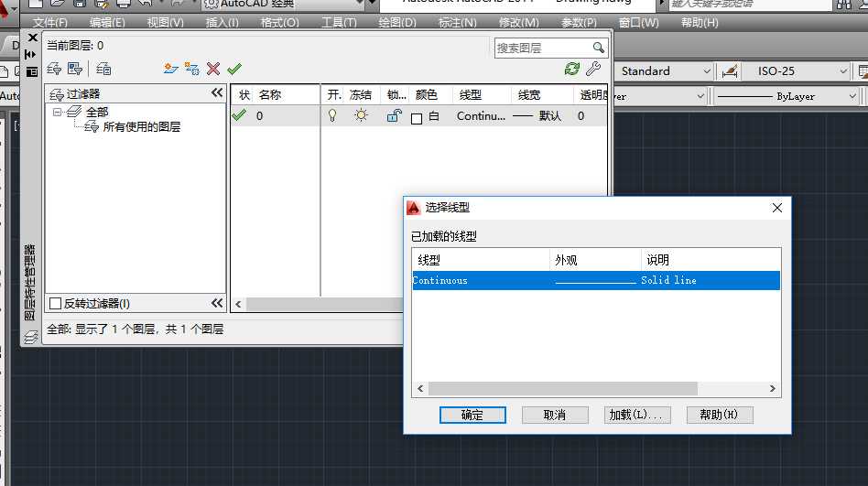
Task: Open the AutoCAD 经典 workspace dropdown
Action: 360,4
